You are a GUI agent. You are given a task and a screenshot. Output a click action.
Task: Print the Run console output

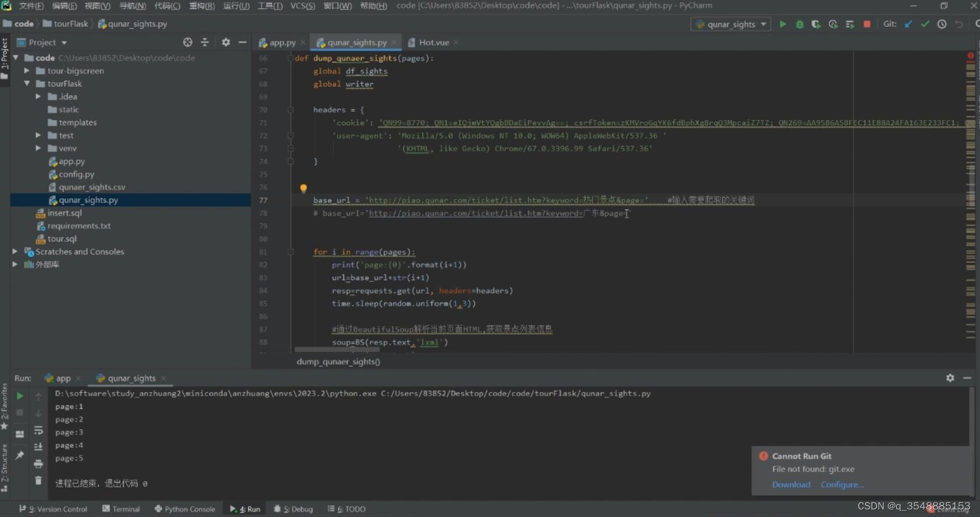[38, 463]
